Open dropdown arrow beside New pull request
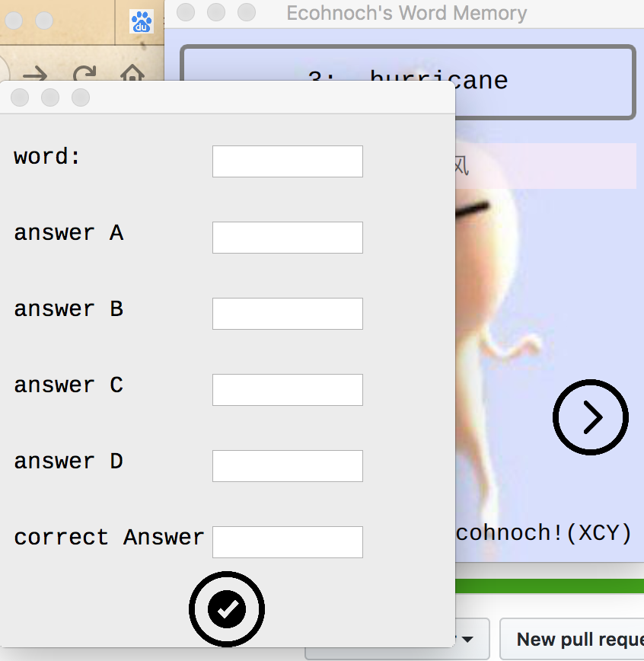 pos(467,639)
